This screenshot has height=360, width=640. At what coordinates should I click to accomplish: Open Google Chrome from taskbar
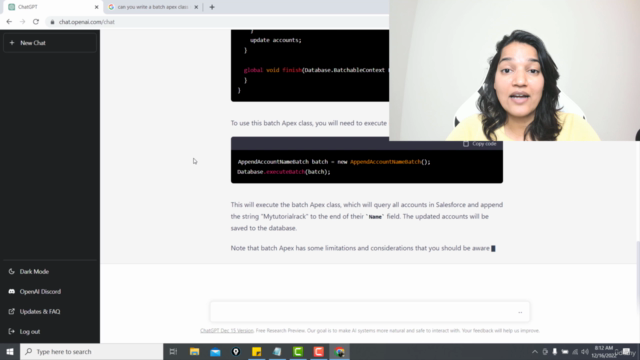[340, 351]
